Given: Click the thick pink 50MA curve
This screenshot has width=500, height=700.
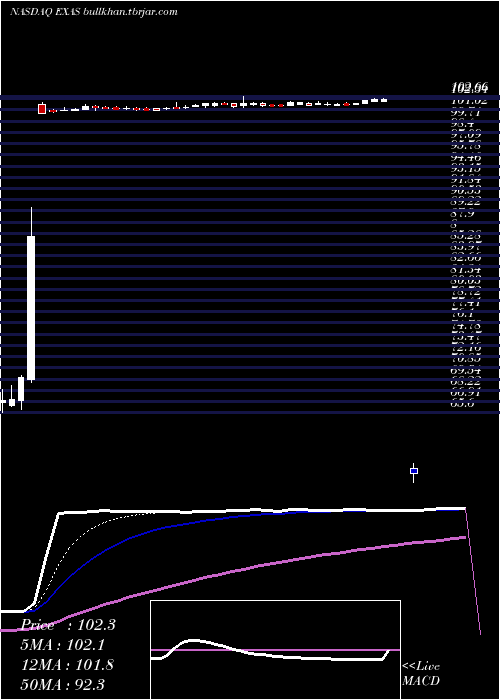Looking at the screenshot, I should point(232,573).
